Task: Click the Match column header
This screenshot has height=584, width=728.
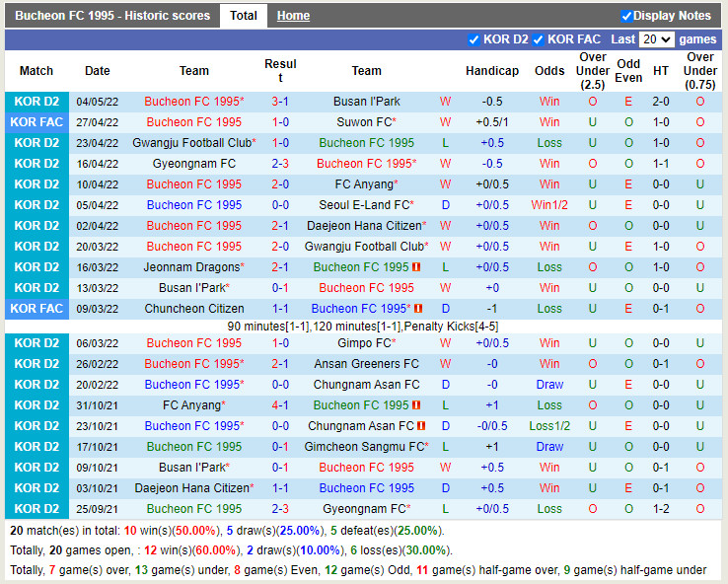Action: pos(36,71)
